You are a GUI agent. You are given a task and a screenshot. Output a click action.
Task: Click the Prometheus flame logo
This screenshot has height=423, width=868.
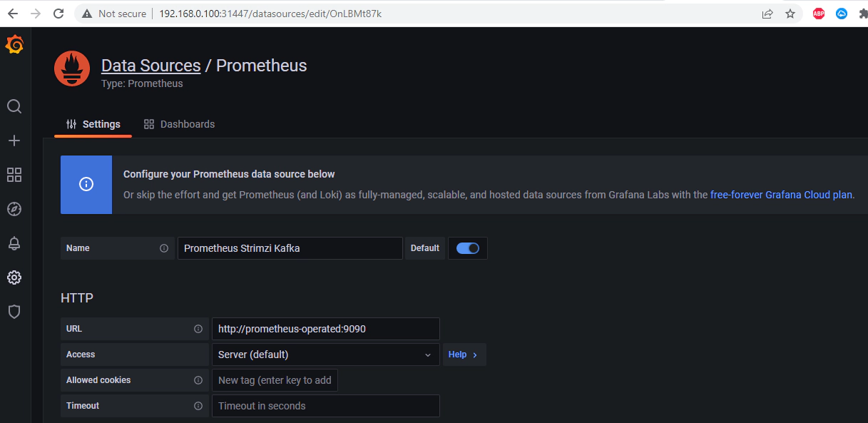tap(72, 70)
